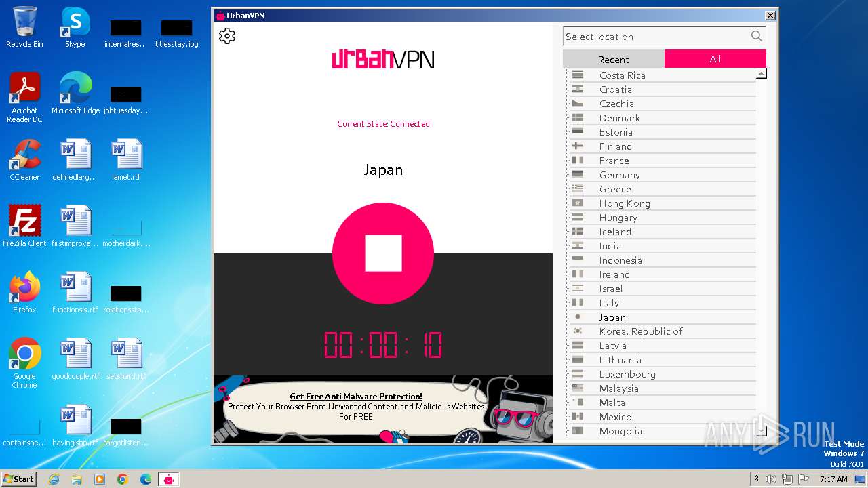Open Microsoft Edge desktop shortcut
Viewport: 868px width, 488px height.
75,94
